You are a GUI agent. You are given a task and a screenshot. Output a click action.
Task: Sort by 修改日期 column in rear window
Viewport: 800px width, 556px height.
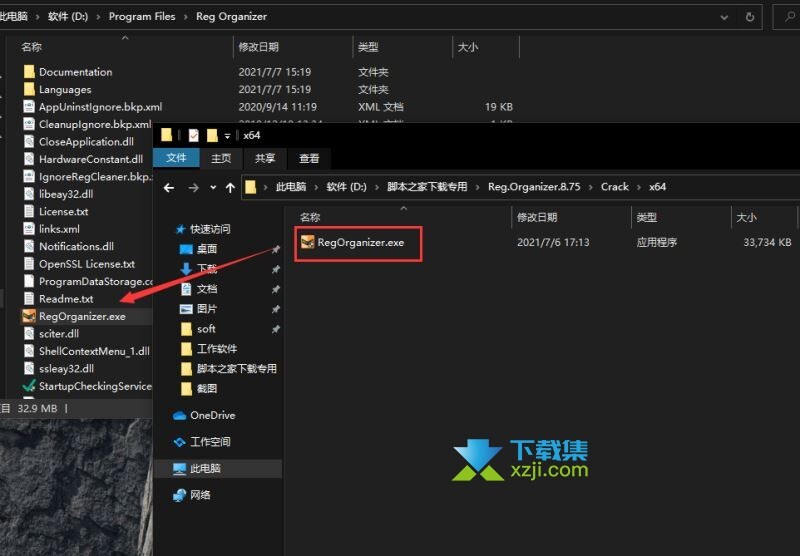259,47
